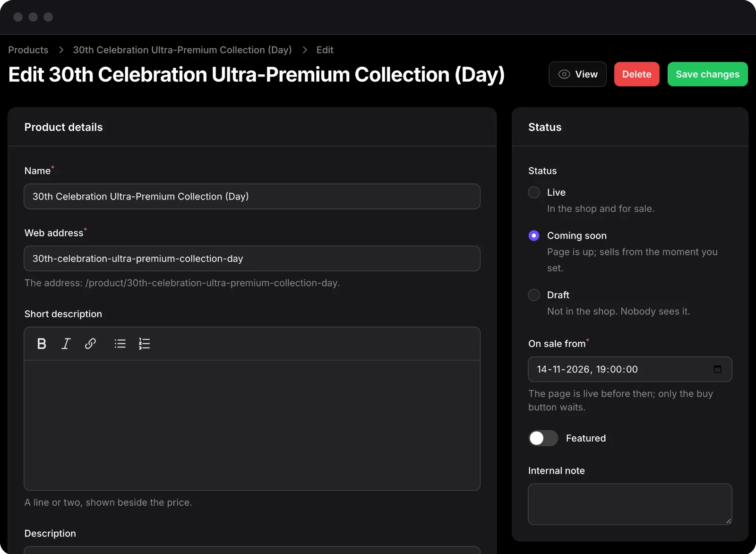
Task: Open the calendar picker in On sale from
Action: tap(717, 369)
